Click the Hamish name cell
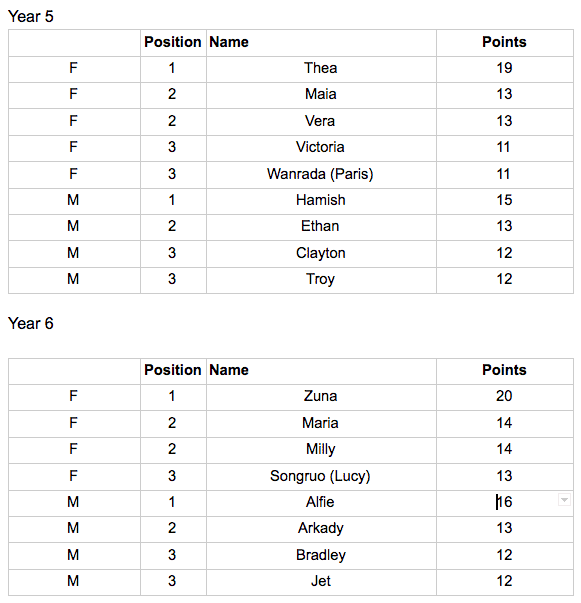The width and height of the screenshot is (581, 603). tap(321, 201)
